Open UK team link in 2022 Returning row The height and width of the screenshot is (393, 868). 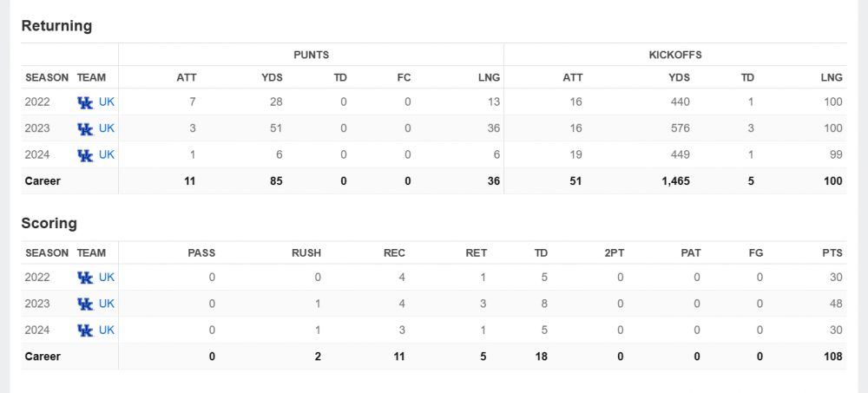pos(107,102)
